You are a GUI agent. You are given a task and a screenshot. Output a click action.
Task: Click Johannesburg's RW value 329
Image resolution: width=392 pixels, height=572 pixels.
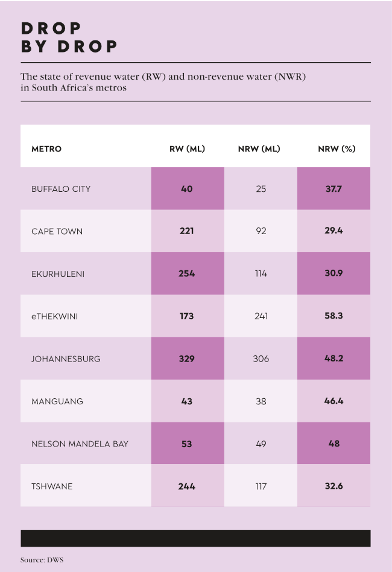pyautogui.click(x=187, y=359)
